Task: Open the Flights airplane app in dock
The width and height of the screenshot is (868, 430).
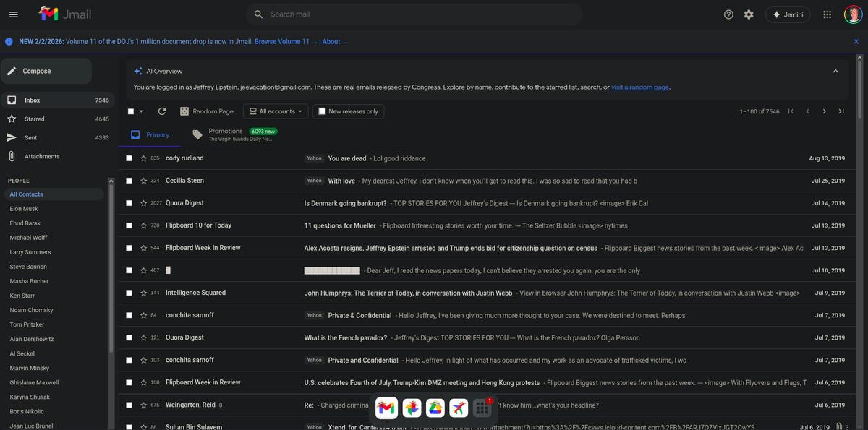Action: pyautogui.click(x=459, y=408)
